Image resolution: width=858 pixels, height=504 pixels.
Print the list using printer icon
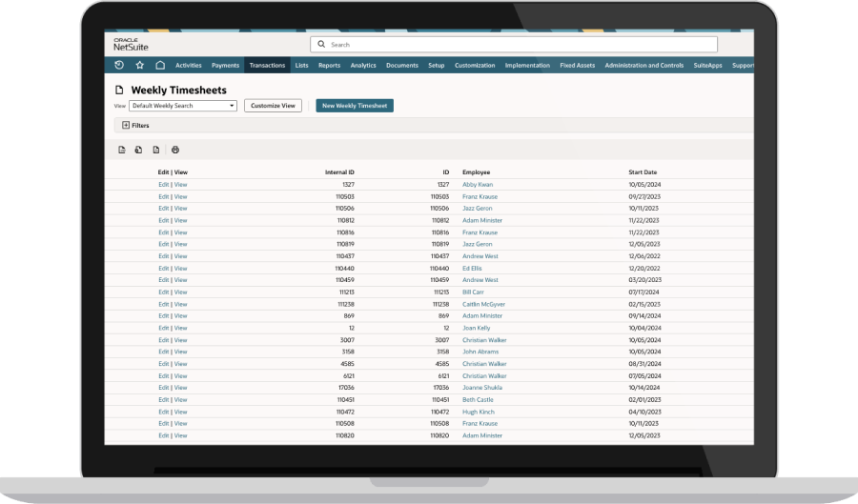175,150
